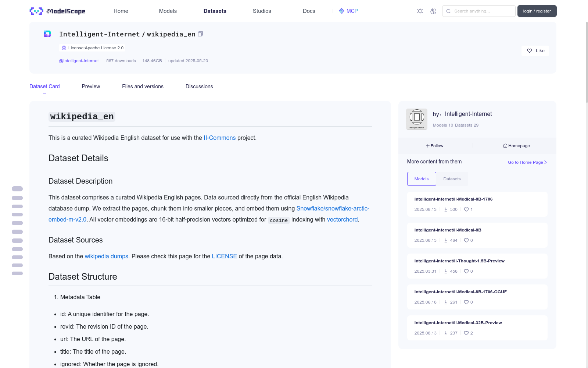588x368 pixels.
Task: Open the Studios page
Action: coord(262,11)
